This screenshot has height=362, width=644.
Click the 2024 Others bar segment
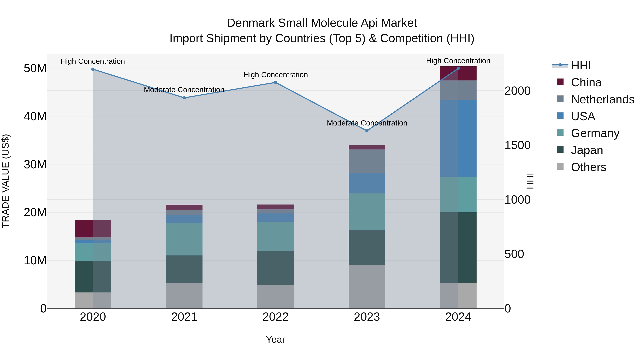click(458, 296)
